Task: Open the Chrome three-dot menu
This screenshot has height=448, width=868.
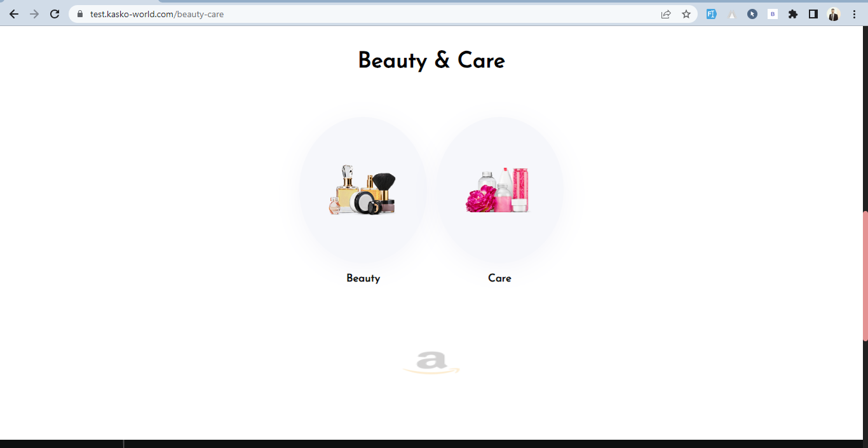Action: click(x=854, y=14)
